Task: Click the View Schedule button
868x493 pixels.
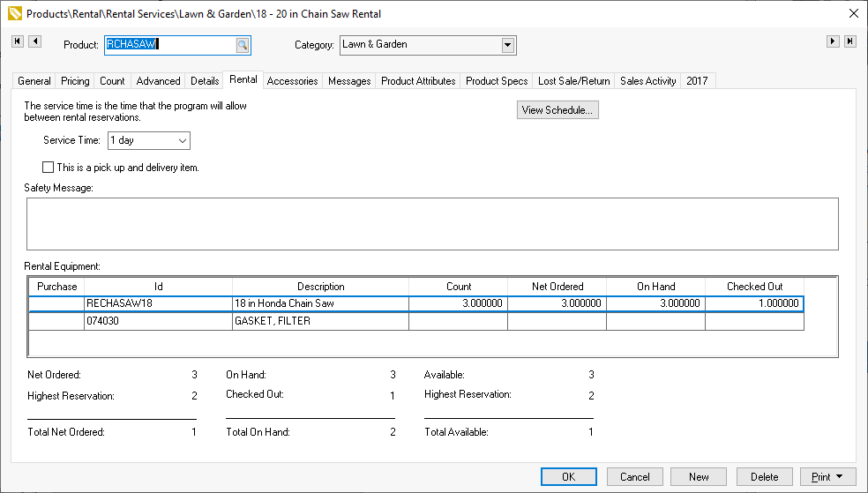Action: pos(557,110)
